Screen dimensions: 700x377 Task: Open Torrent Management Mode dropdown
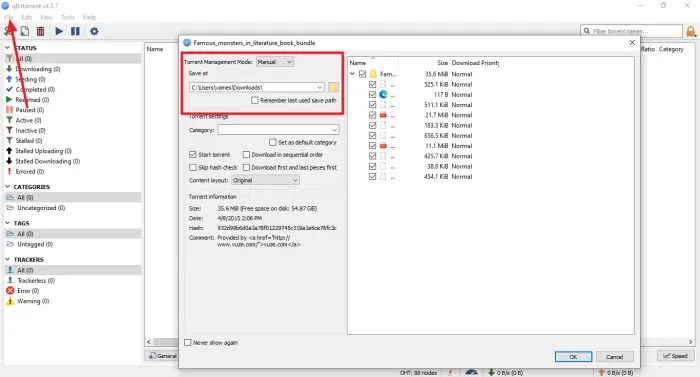275,62
